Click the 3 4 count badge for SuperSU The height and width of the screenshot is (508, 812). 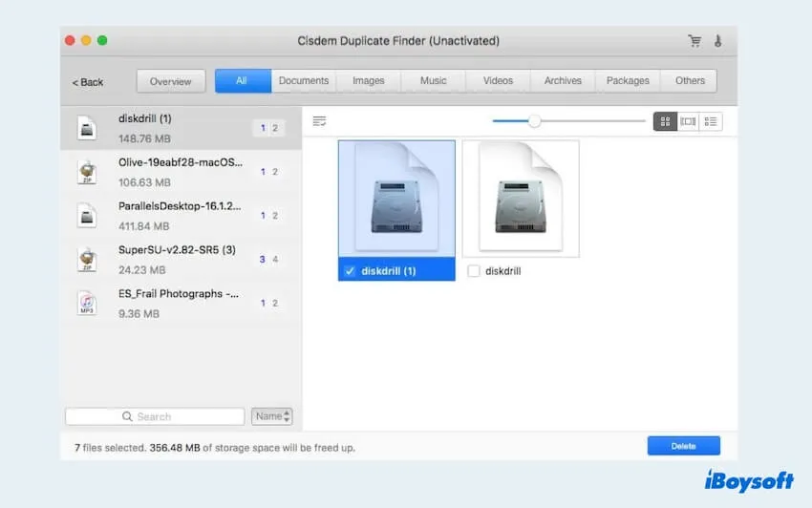click(x=268, y=260)
